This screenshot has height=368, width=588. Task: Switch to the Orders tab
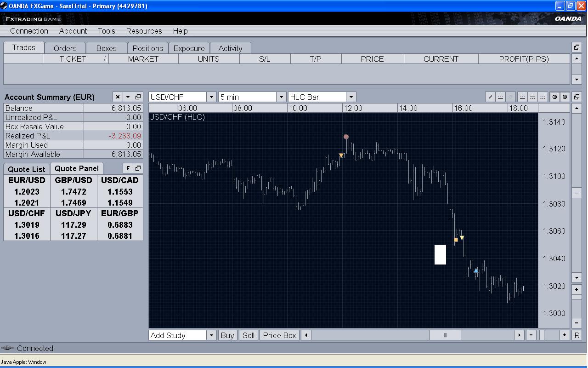point(65,48)
